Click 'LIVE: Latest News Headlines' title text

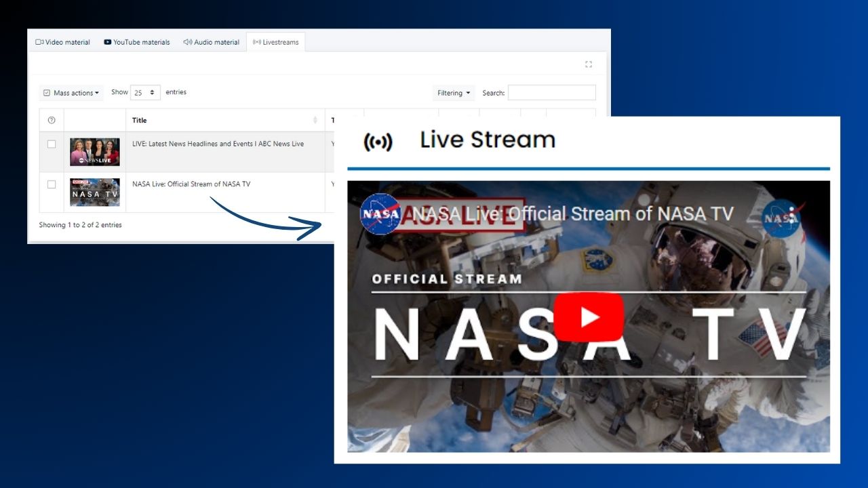[218, 144]
